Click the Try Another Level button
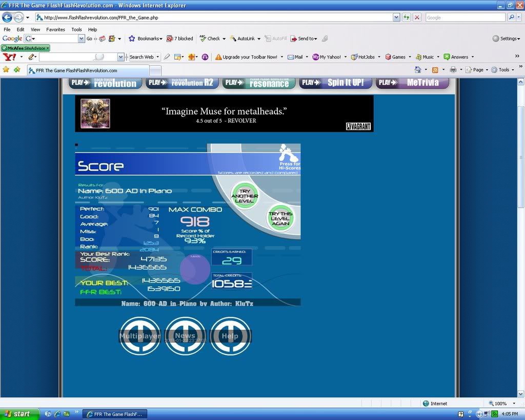Image resolution: width=525 pixels, height=420 pixels. [x=245, y=196]
